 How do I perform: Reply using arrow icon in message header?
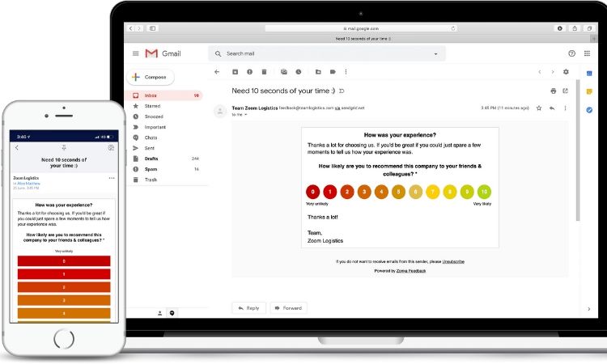[552, 108]
